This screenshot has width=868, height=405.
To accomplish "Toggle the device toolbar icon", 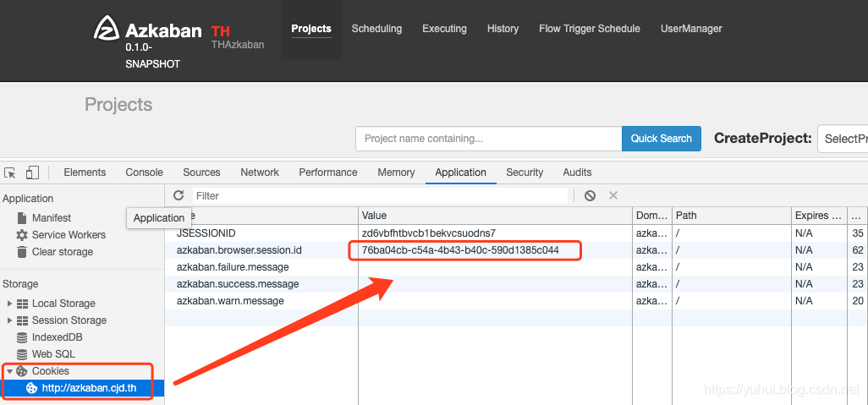I will coord(33,172).
